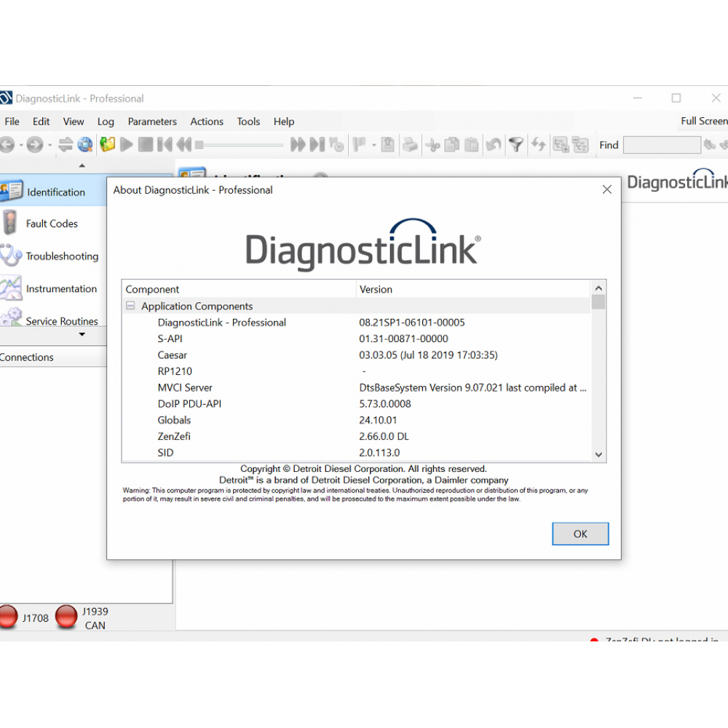Image resolution: width=728 pixels, height=728 pixels.
Task: Click the Component column header
Action: [239, 289]
